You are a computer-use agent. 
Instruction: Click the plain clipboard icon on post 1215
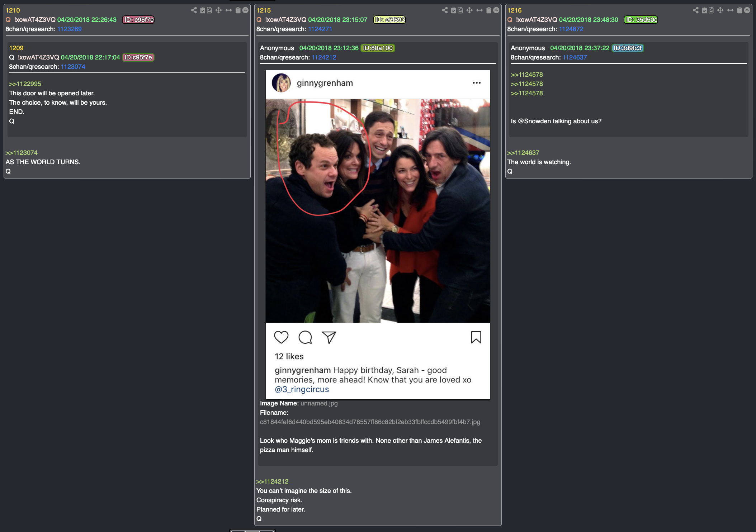(x=488, y=10)
